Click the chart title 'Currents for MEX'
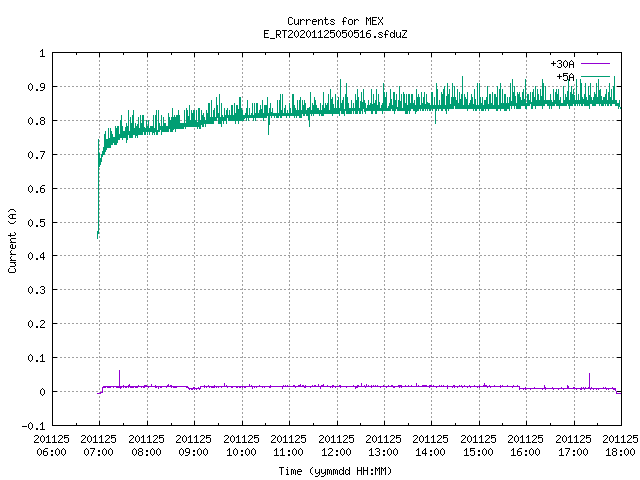Viewport: 640px width, 480px height. pos(335,21)
